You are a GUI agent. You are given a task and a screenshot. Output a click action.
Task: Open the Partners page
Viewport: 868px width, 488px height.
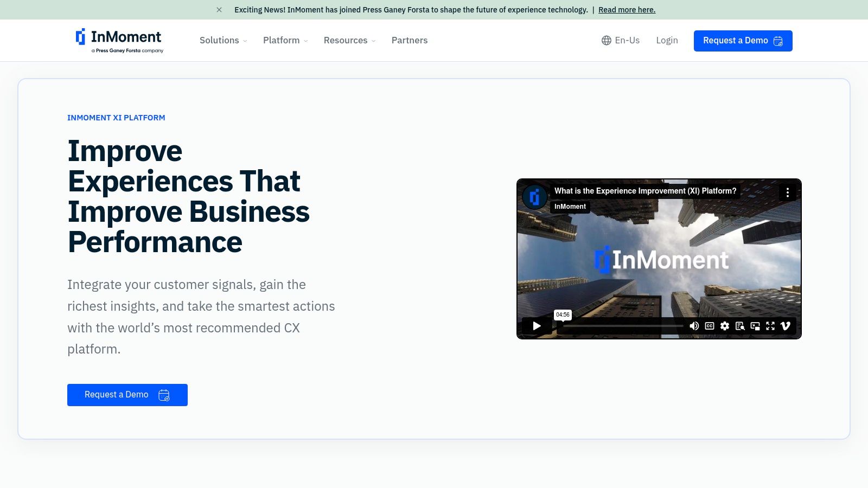pyautogui.click(x=410, y=40)
